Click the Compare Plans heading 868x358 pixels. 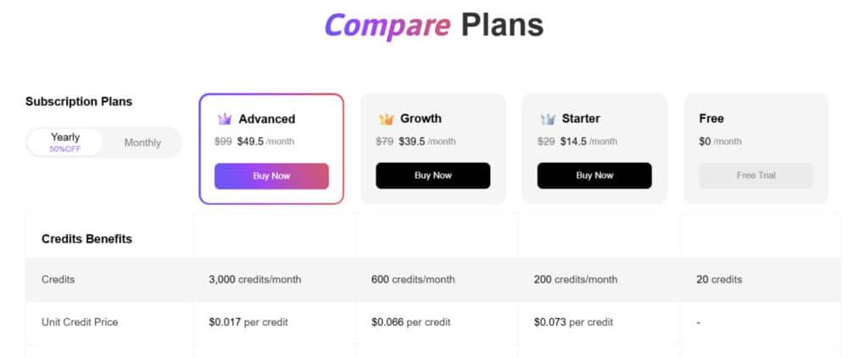point(433,25)
